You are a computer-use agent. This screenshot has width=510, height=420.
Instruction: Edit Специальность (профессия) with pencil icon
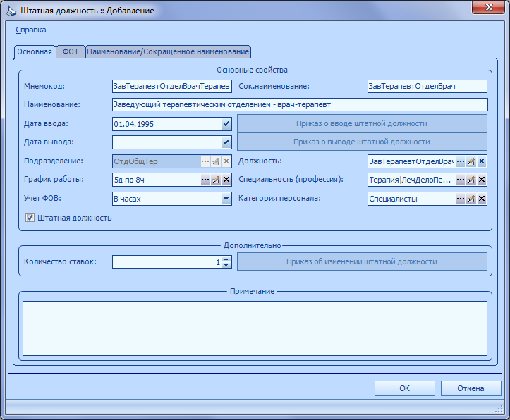coord(471,180)
